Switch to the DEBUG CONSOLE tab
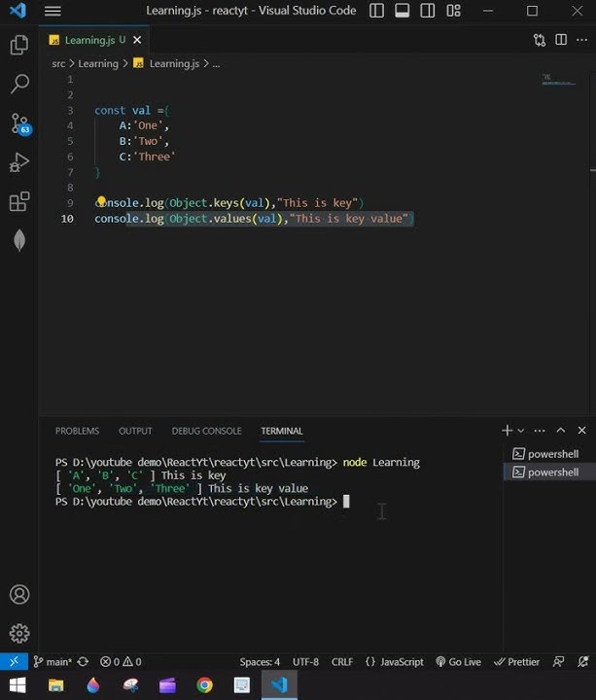 [x=206, y=431]
